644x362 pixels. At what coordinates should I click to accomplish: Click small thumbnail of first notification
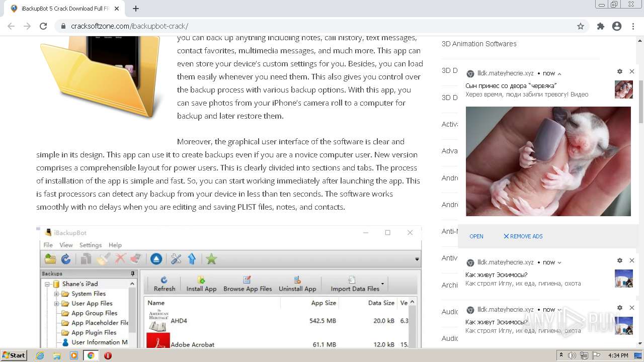pos(624,89)
